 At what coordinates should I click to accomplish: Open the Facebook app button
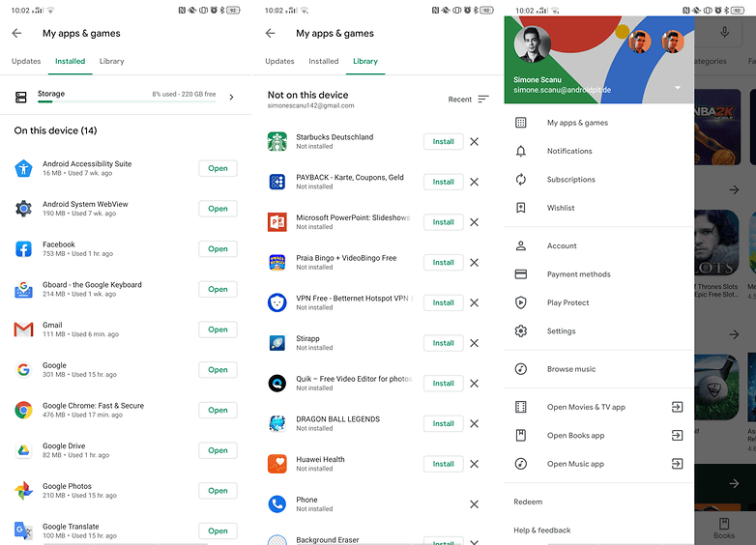(x=218, y=249)
